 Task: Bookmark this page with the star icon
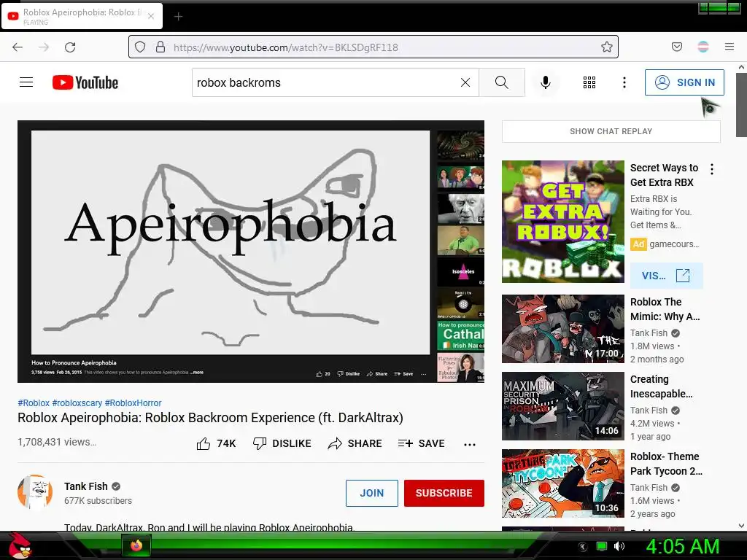606,47
